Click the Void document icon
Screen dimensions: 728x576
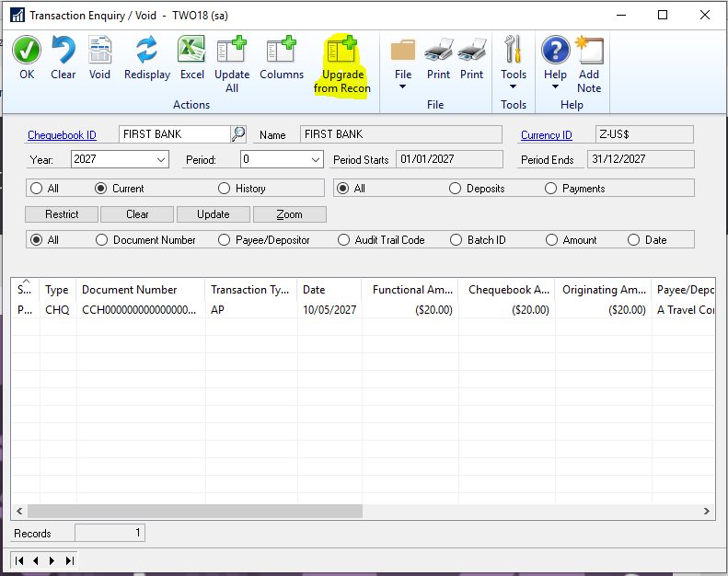[99, 51]
